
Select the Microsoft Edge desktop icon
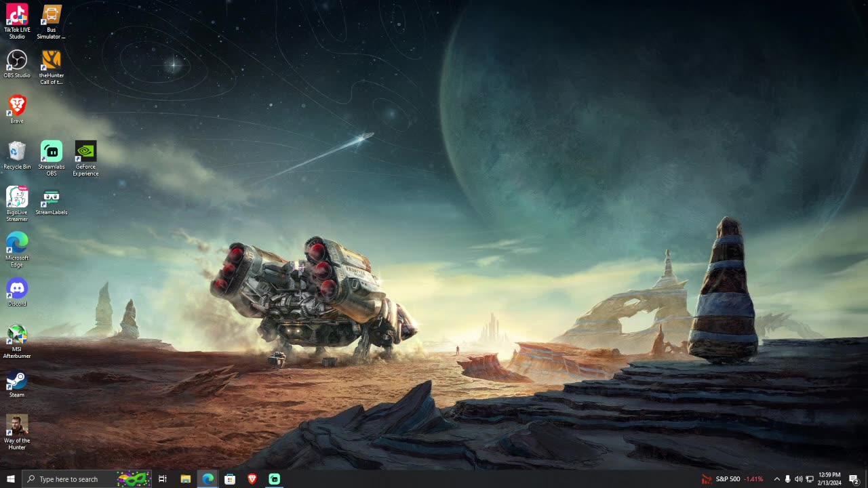(17, 249)
